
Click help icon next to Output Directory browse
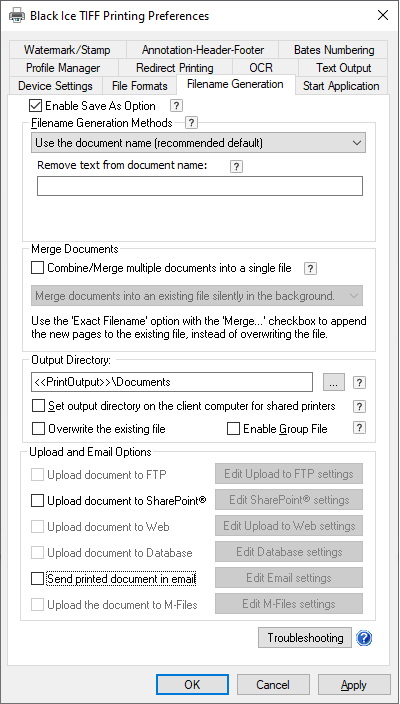coord(359,383)
